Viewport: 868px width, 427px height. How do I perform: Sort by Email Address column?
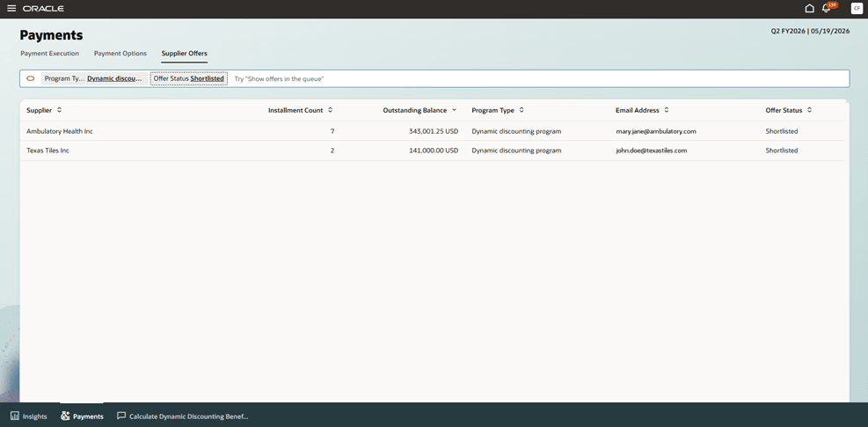coord(667,110)
